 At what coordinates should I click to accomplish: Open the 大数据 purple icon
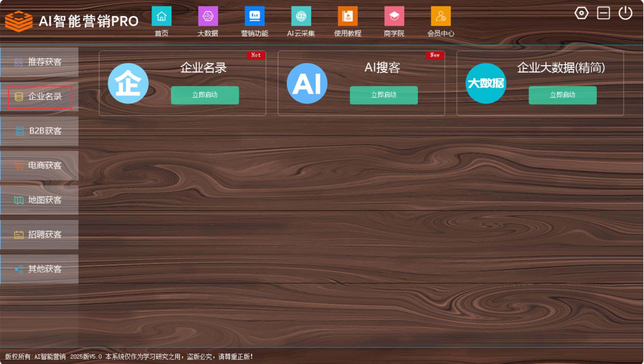tap(208, 16)
